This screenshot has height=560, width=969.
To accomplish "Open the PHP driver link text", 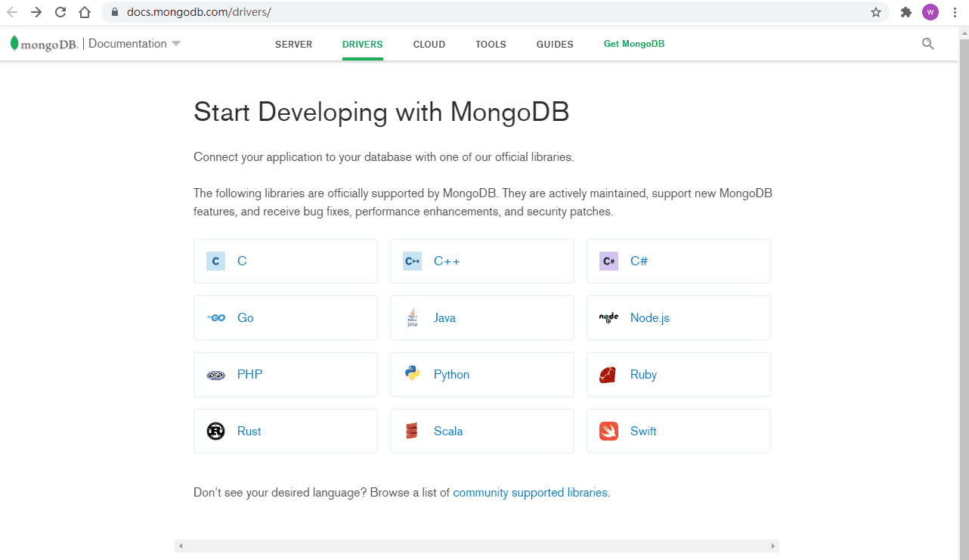I will click(x=250, y=375).
